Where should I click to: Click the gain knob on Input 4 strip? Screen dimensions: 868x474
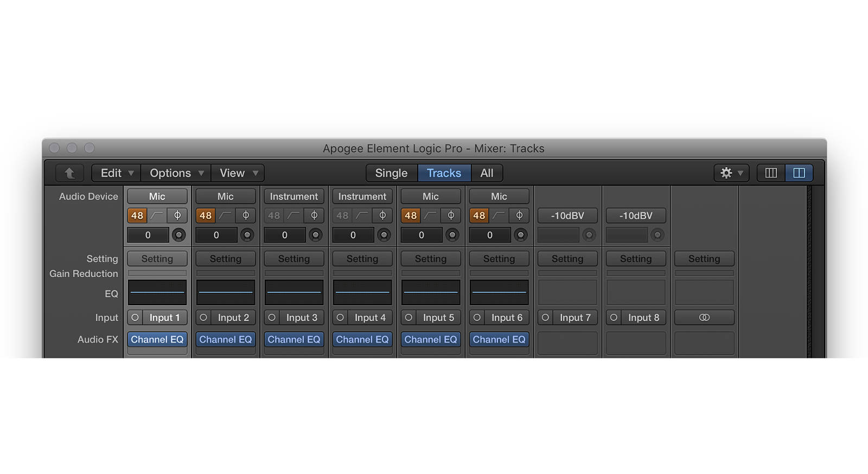point(384,235)
